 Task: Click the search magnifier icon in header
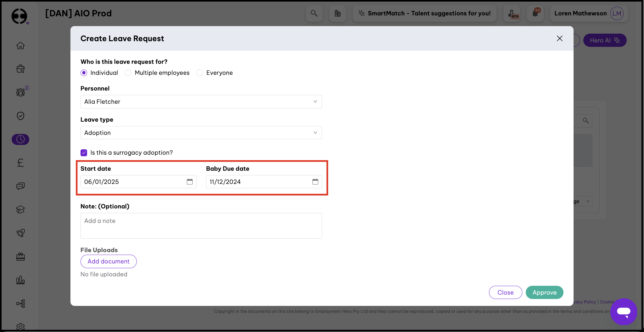pyautogui.click(x=314, y=13)
